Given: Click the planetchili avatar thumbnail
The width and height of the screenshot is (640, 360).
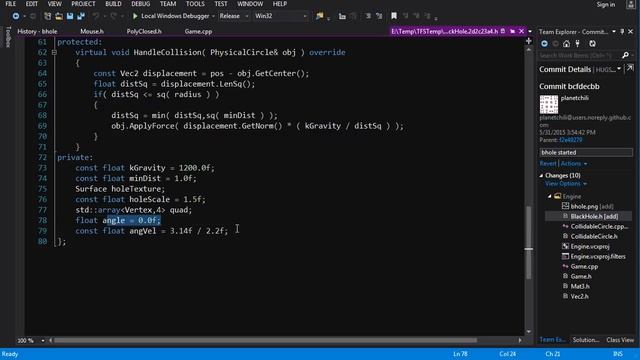Looking at the screenshot, I should (x=549, y=104).
